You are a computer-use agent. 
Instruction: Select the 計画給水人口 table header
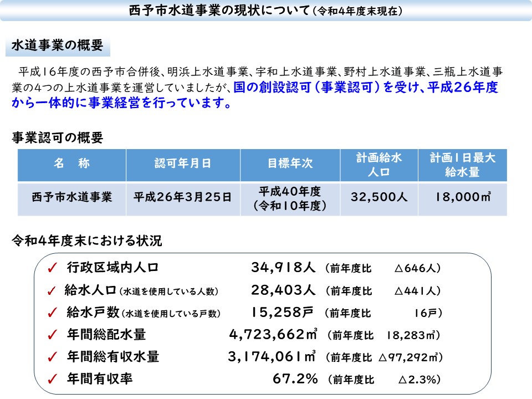[x=379, y=165]
